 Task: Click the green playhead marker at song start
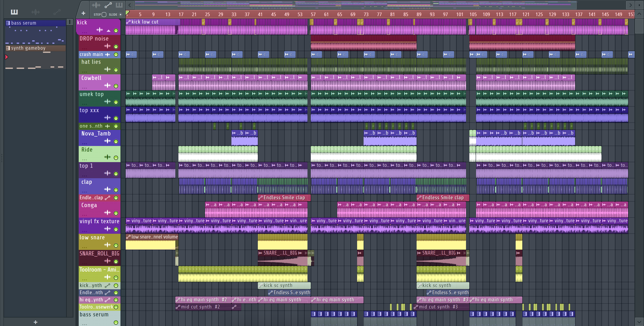pyautogui.click(x=127, y=13)
